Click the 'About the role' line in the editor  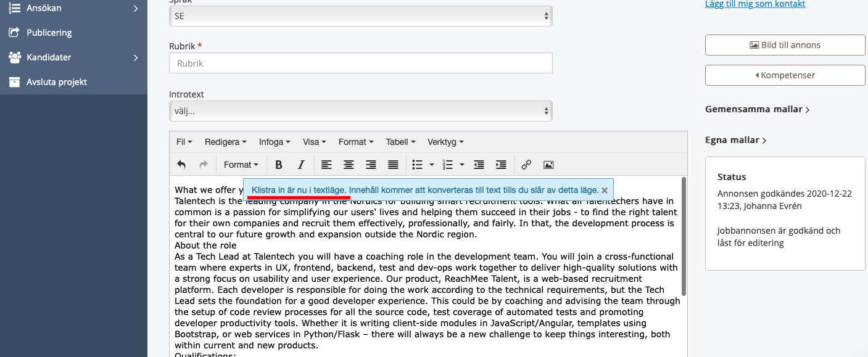tap(205, 245)
